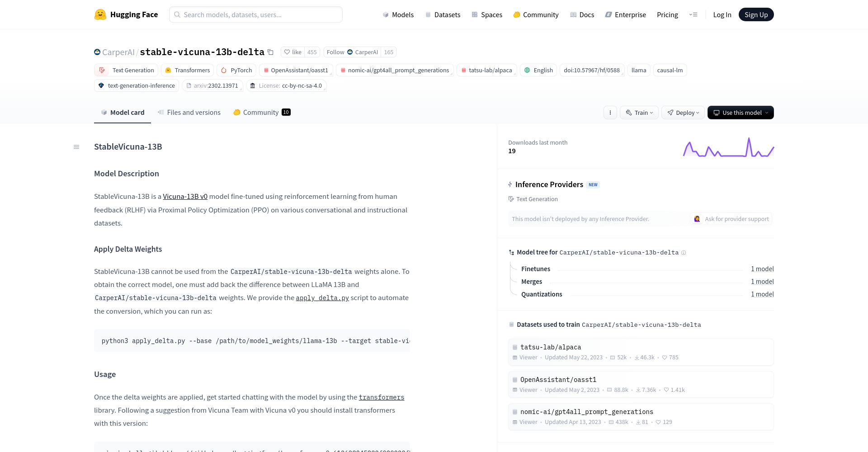This screenshot has width=868, height=452.
Task: Open the OpenAssistant/oasst1 dataset card
Action: coord(641,385)
